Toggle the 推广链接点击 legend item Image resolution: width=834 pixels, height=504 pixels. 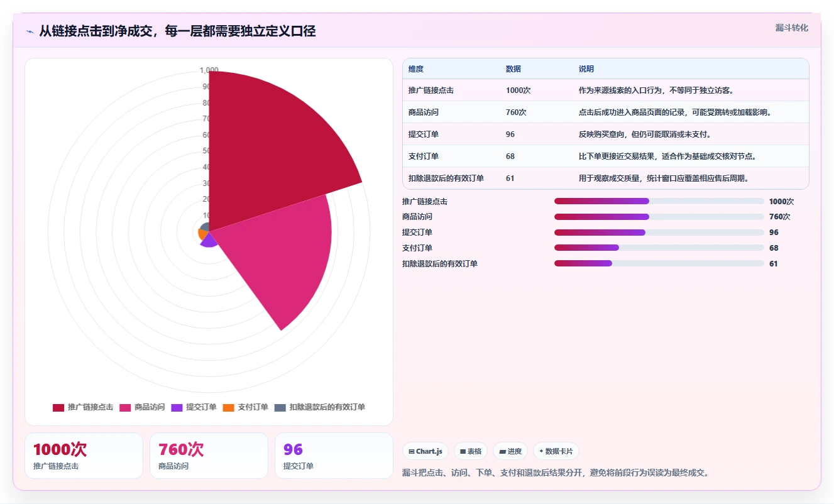[83, 407]
